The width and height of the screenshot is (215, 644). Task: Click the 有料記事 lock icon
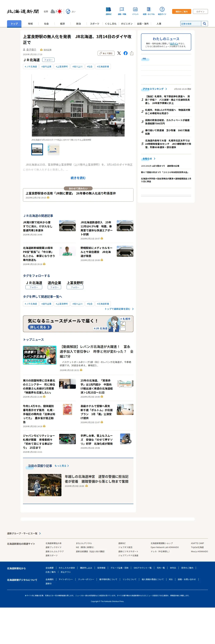point(41,50)
